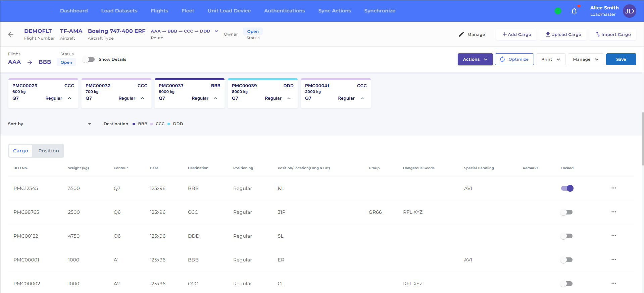
Task: Click the back arrow next to DEMOFLT
Action: pos(11,34)
